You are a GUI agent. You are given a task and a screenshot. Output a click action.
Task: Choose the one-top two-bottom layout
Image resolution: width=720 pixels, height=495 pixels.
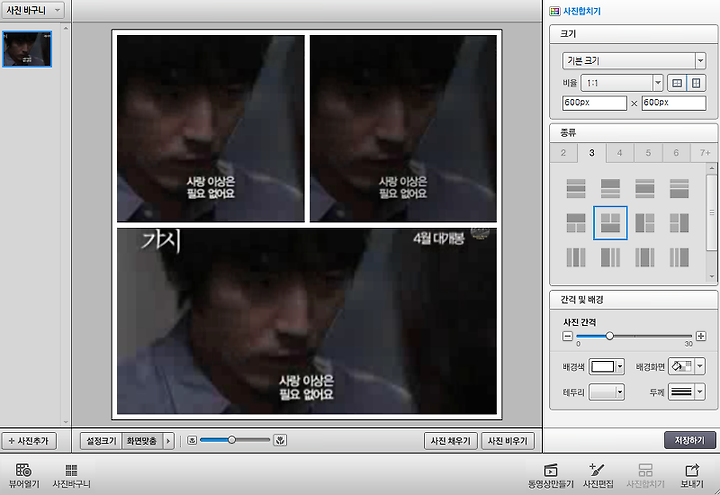(x=576, y=223)
